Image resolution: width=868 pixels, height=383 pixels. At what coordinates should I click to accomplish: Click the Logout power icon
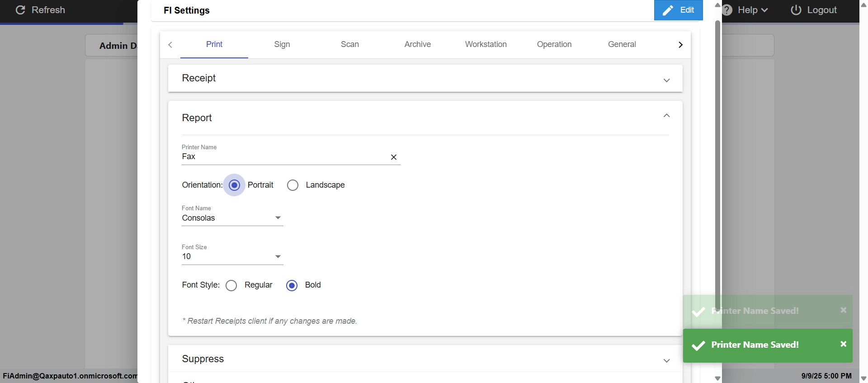click(796, 10)
